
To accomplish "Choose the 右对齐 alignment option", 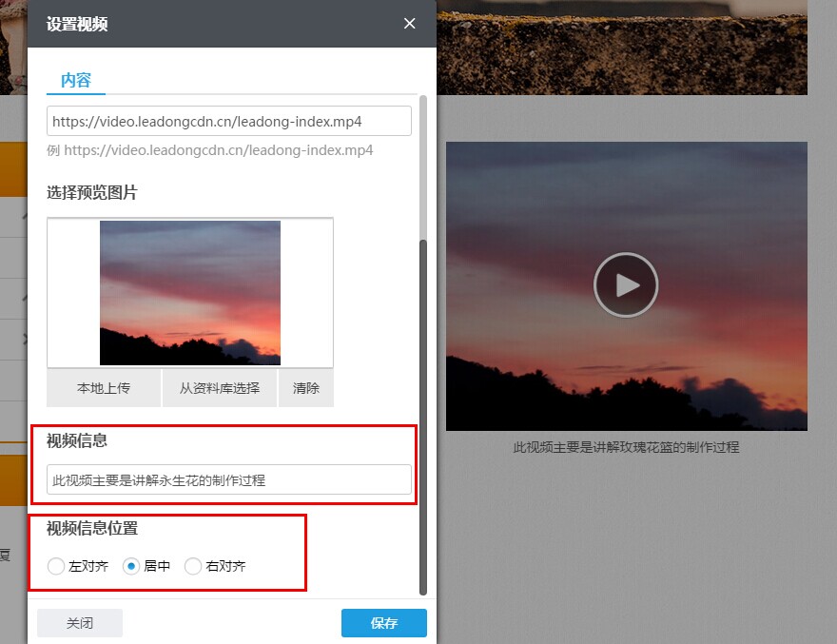I will 193,566.
